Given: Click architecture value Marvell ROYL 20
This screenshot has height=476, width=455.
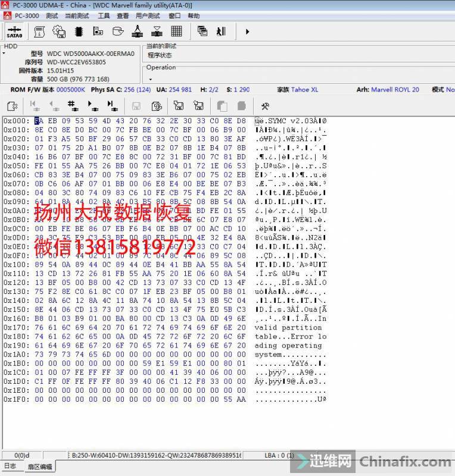Looking at the screenshot, I should (395, 90).
